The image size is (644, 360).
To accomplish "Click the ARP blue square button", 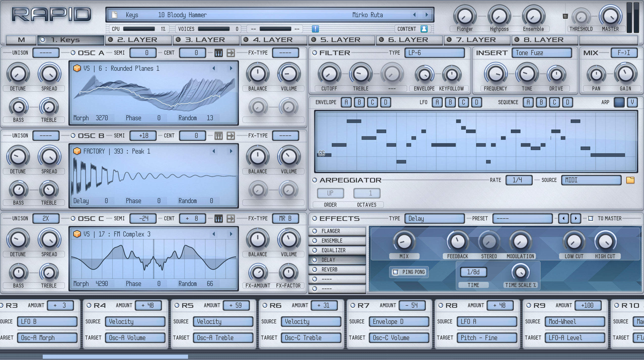I will click(619, 102).
